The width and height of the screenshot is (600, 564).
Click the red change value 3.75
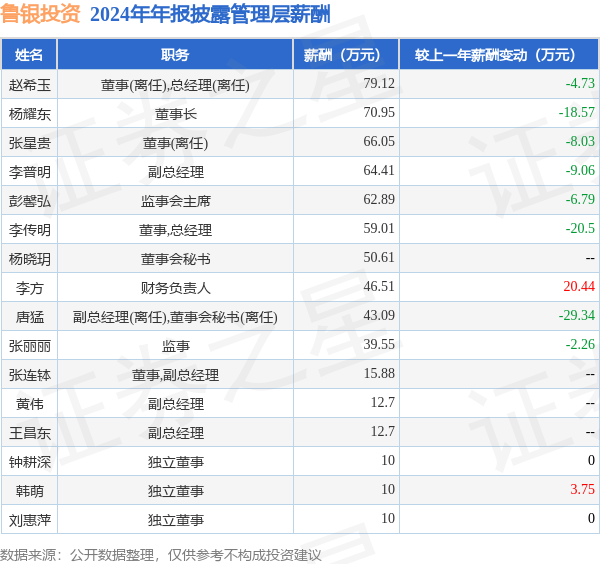point(582,489)
